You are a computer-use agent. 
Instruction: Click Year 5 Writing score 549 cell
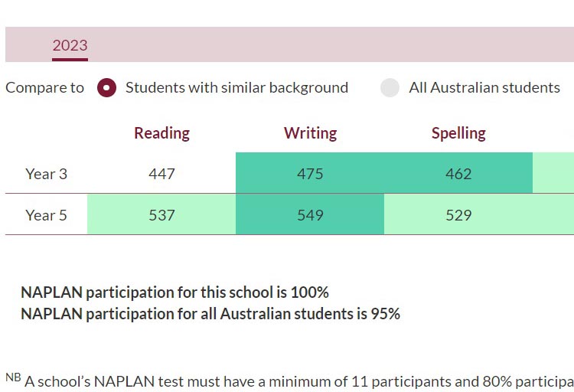(310, 214)
